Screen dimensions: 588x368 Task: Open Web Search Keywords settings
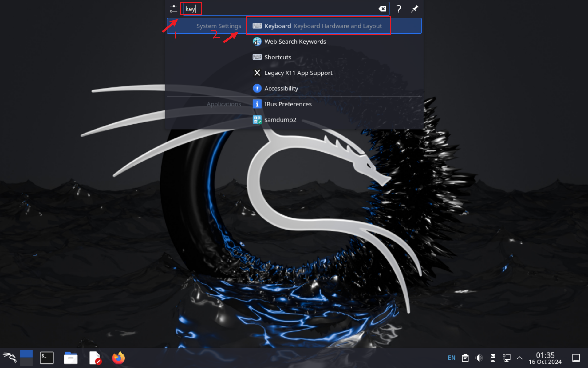click(x=295, y=42)
